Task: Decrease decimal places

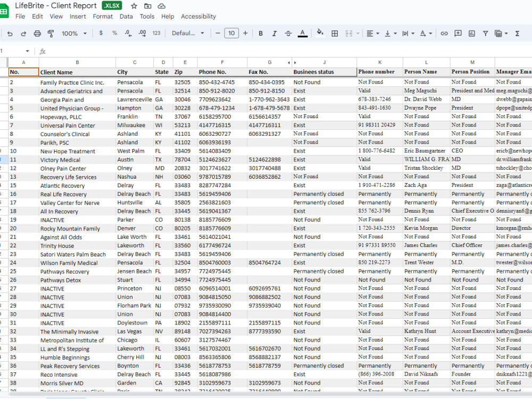Action: coord(128,33)
